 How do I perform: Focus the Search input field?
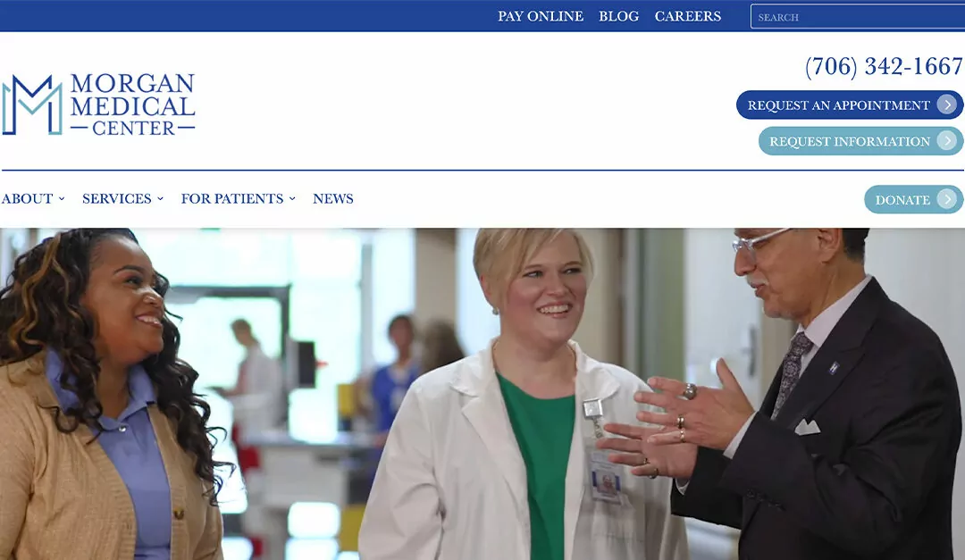tap(857, 17)
